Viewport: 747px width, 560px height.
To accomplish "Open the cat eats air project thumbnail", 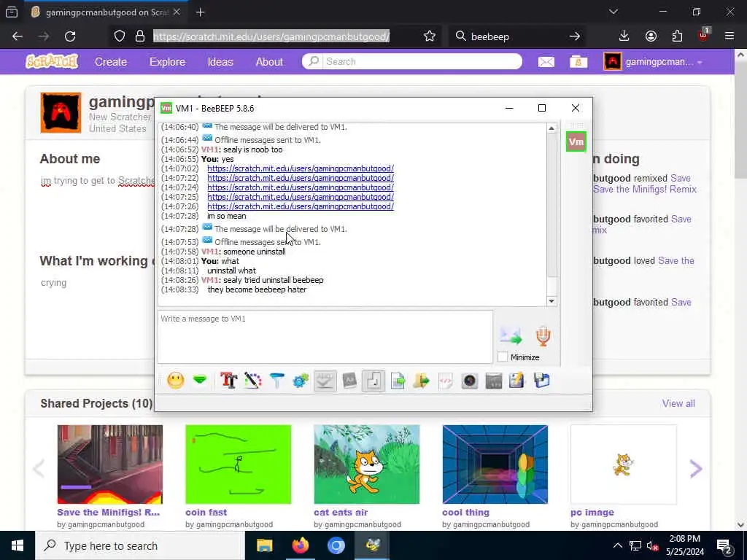I will pos(367,464).
